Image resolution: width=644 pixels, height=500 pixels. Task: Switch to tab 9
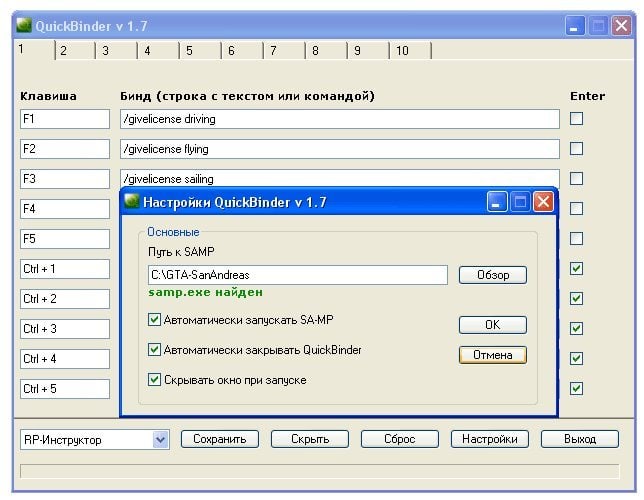[x=368, y=51]
